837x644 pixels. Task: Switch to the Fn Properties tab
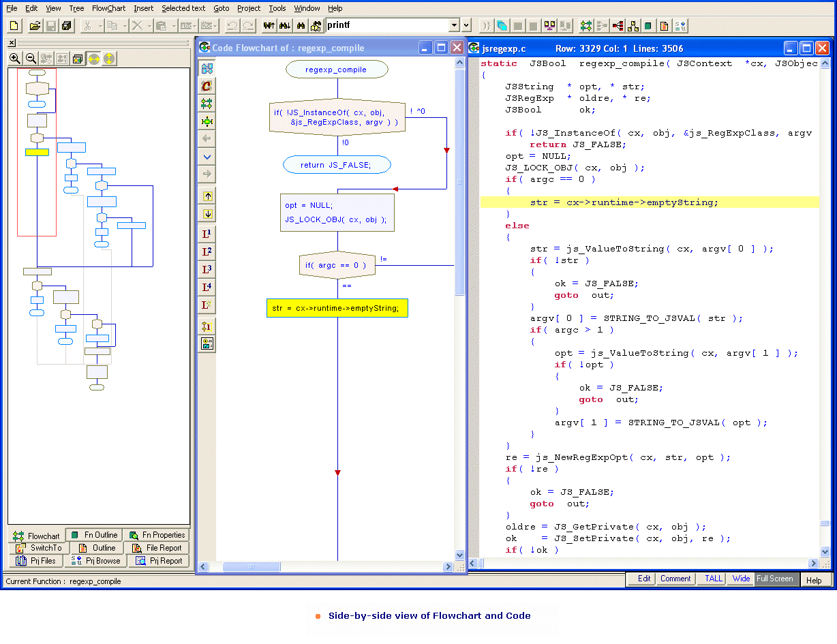coord(157,535)
